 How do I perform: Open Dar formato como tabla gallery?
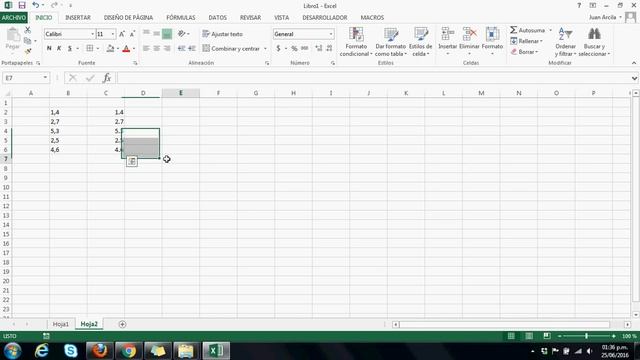[391, 42]
